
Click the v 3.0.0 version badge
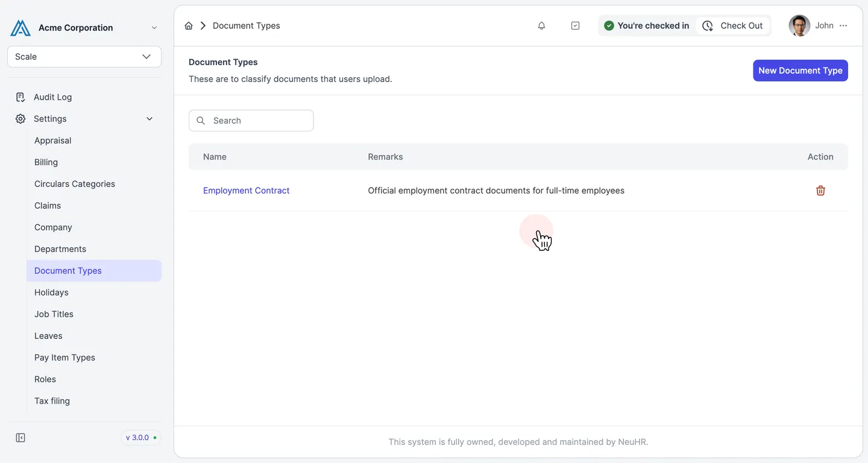tap(141, 438)
